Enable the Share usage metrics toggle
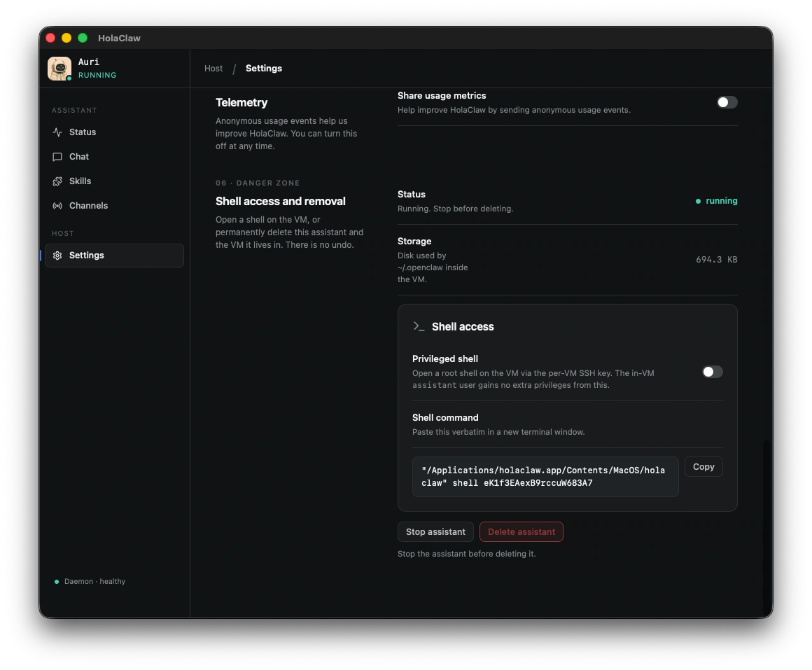 [727, 102]
